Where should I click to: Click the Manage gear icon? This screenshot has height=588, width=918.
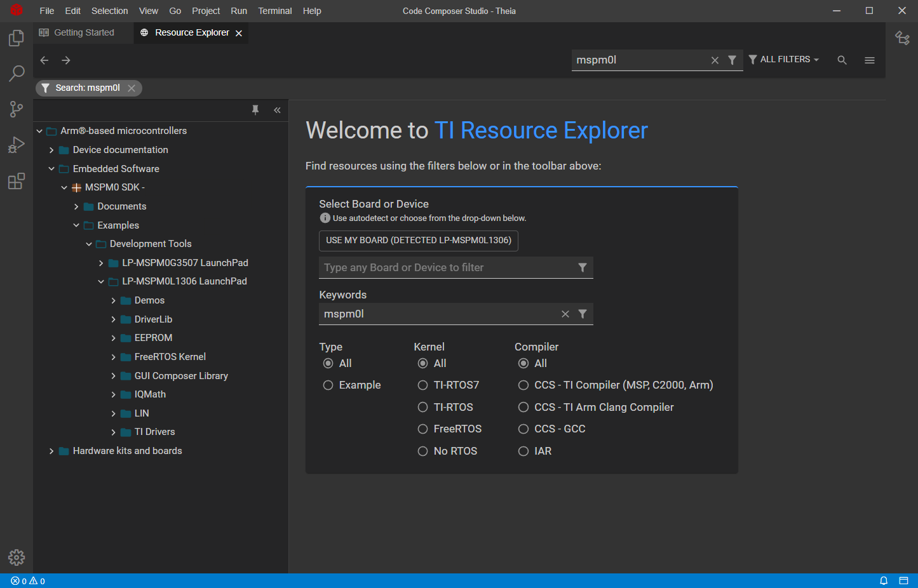[17, 558]
